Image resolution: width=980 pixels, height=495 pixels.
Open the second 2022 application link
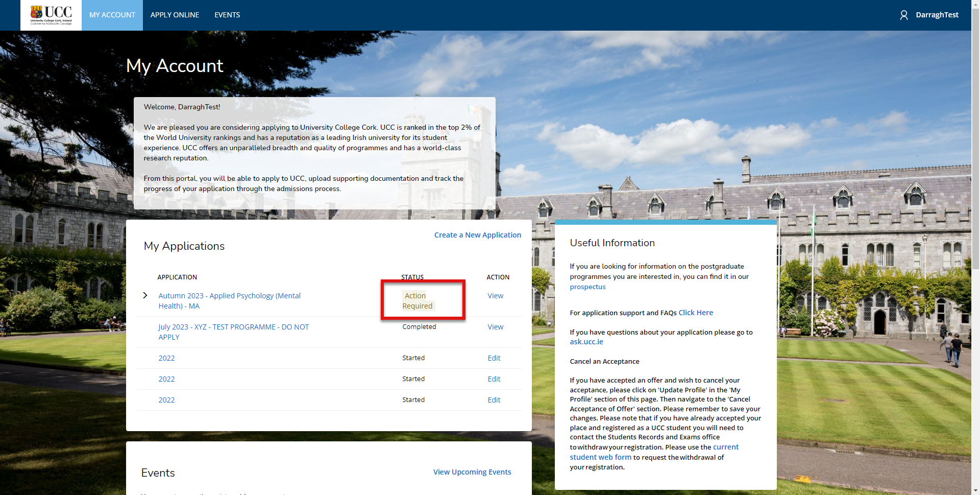point(166,379)
